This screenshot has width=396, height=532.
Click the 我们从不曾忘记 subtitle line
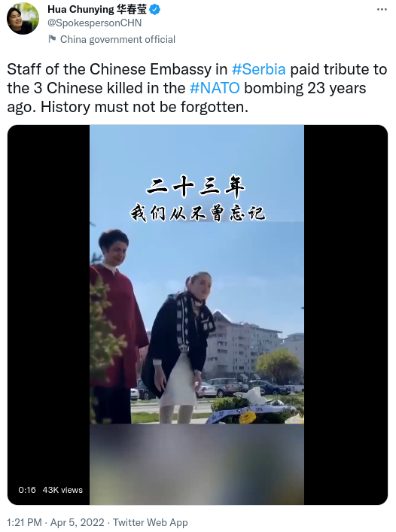[x=197, y=213]
